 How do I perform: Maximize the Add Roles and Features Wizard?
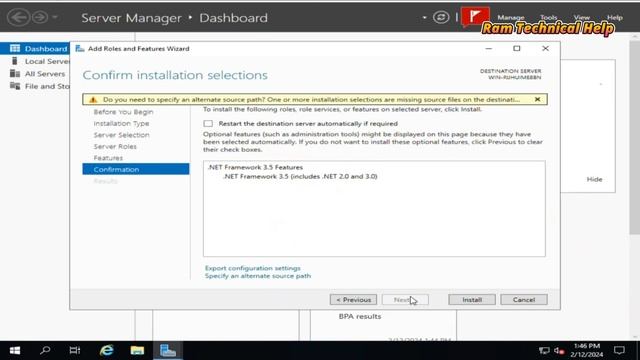[517, 49]
